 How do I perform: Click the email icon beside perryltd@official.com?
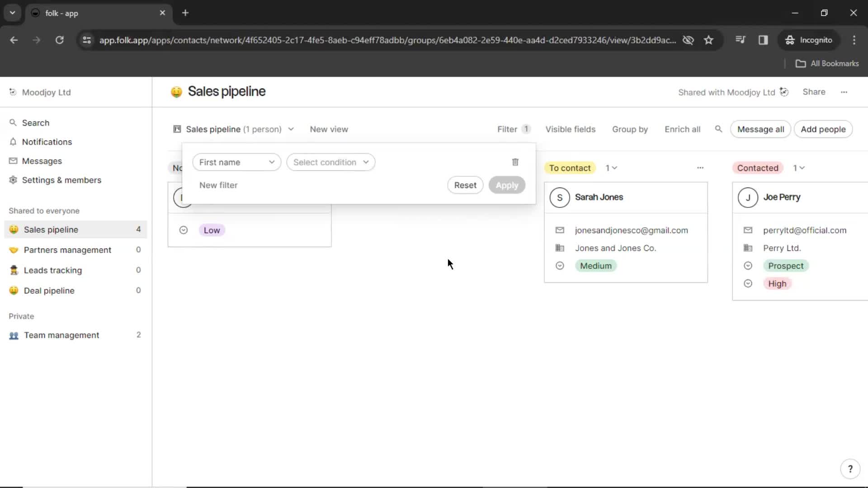coord(748,230)
